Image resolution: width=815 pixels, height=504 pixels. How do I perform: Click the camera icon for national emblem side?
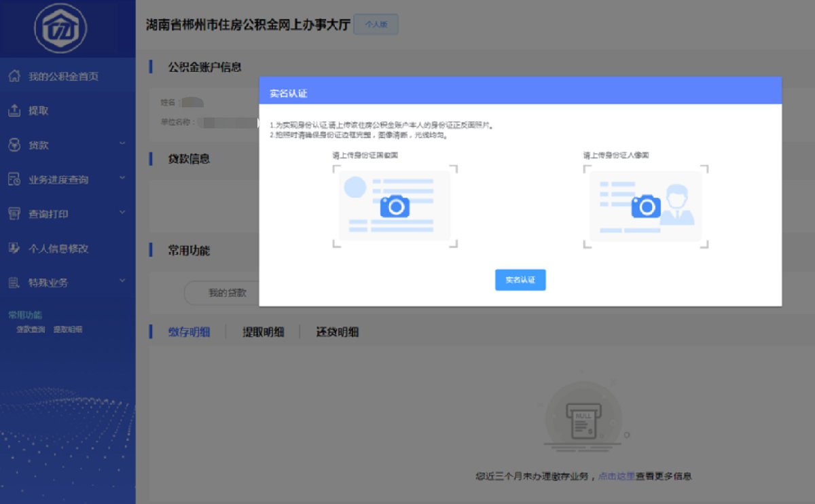(395, 206)
